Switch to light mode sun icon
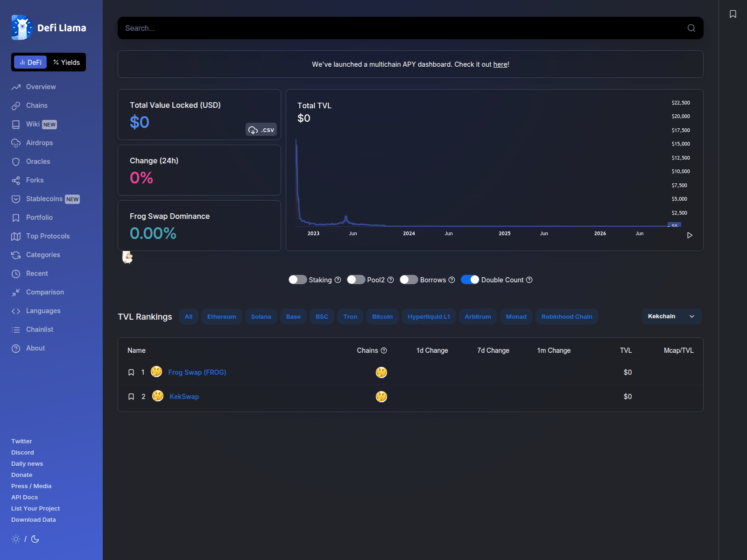Screen dimensions: 747x560 pos(16,539)
